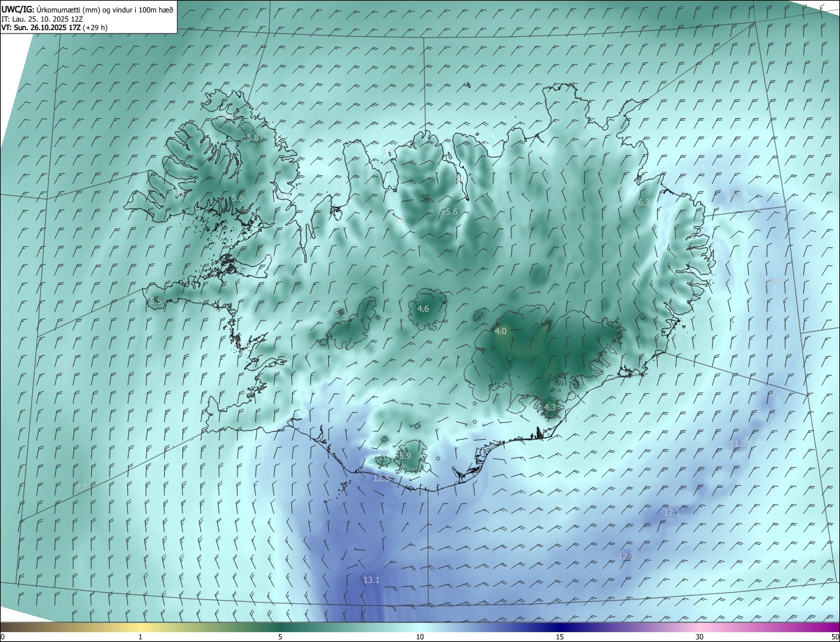840x642 pixels.
Task: Click the 5.2 value label on the glacier
Action: click(x=341, y=314)
